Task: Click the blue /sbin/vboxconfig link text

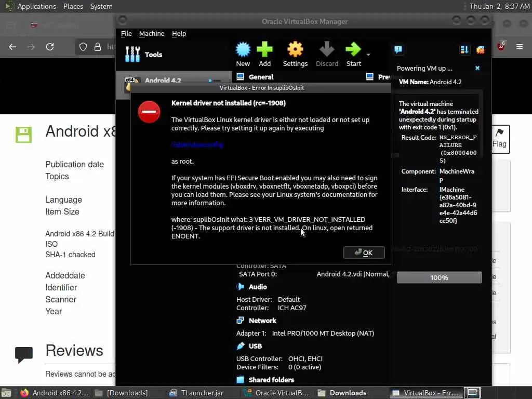Action: point(197,144)
